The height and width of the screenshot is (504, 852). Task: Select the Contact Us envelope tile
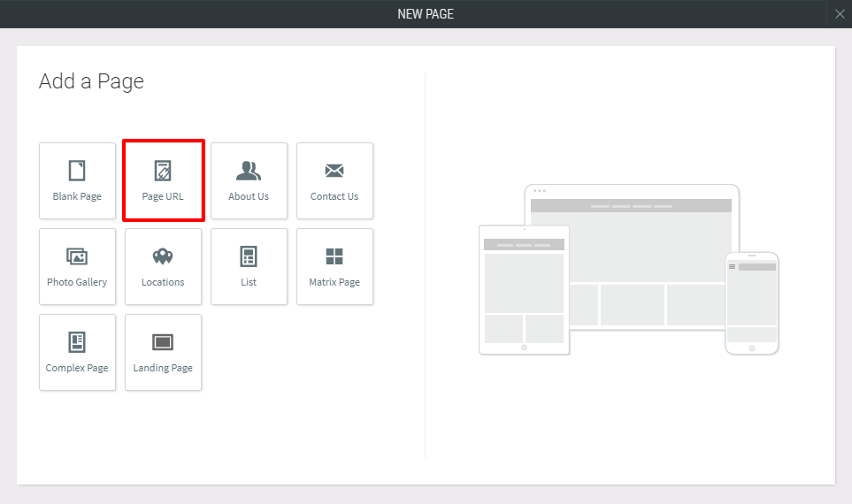[x=334, y=181]
